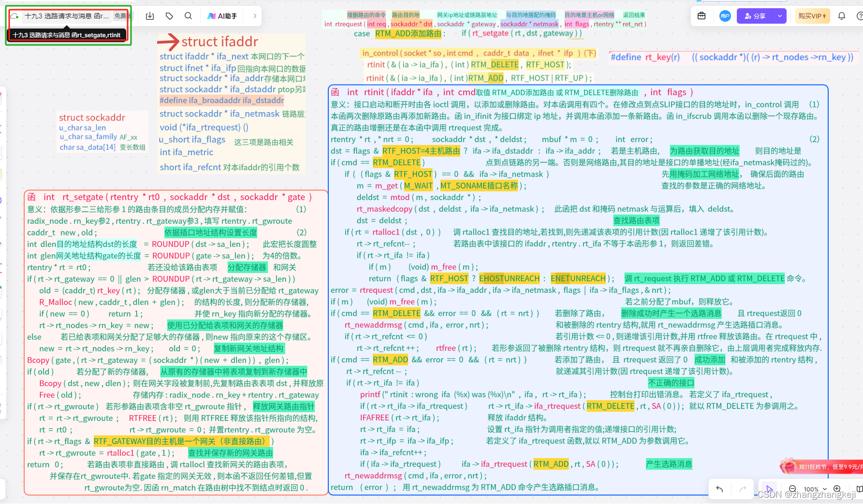The image size is (863, 504).
Task: Open search with the magnifier icon
Action: (188, 16)
